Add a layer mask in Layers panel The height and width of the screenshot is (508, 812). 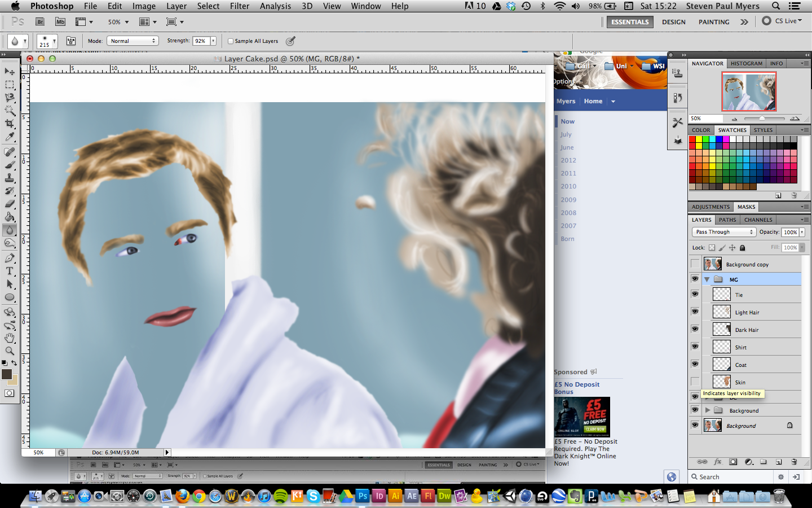733,462
